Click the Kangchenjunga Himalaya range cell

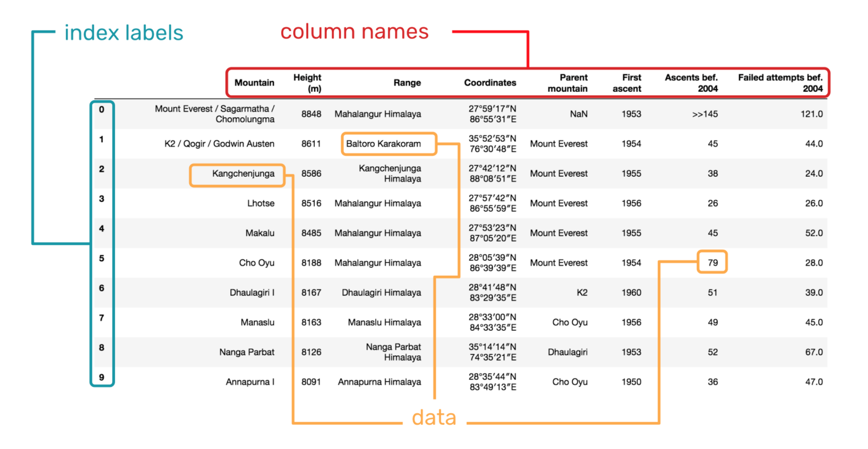click(390, 173)
